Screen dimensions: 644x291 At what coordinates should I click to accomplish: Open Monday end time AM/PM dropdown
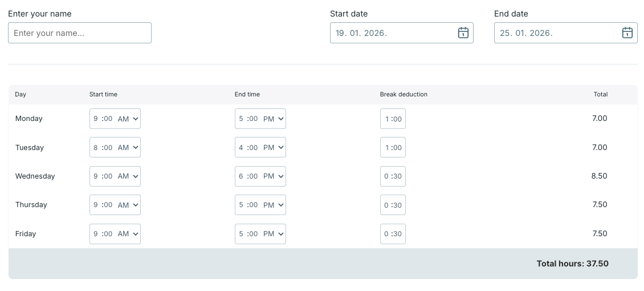click(274, 119)
